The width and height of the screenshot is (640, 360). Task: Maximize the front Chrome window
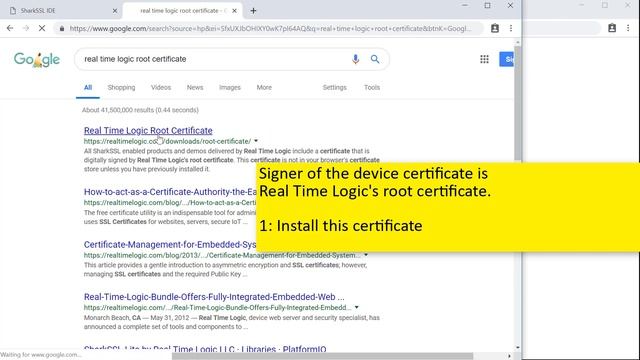click(487, 6)
